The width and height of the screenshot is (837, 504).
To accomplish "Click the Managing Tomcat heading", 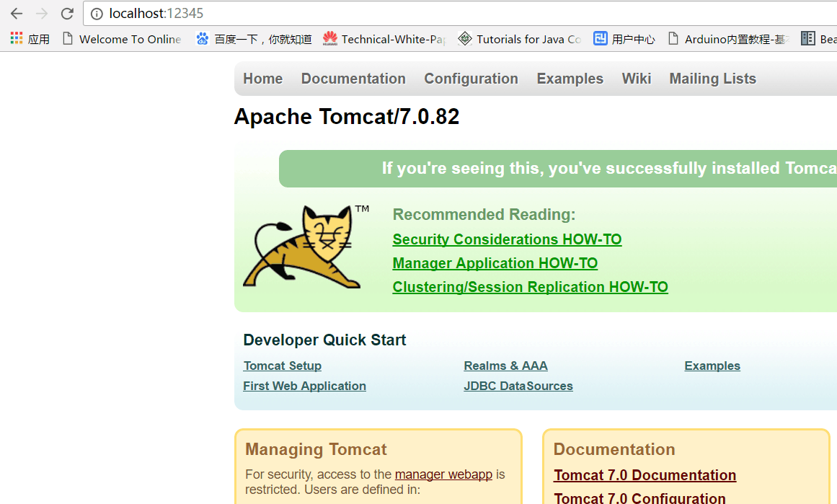I will (316, 449).
